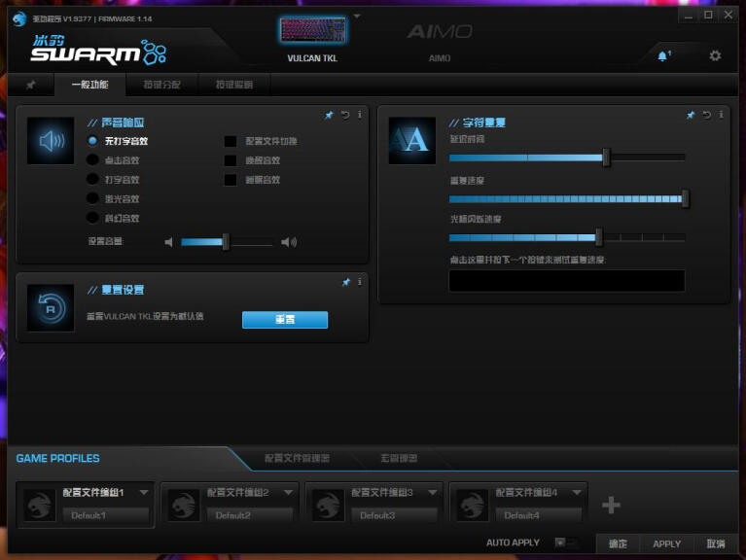Image resolution: width=746 pixels, height=560 pixels.
Task: Click the repeat rate test input box
Action: click(x=566, y=281)
